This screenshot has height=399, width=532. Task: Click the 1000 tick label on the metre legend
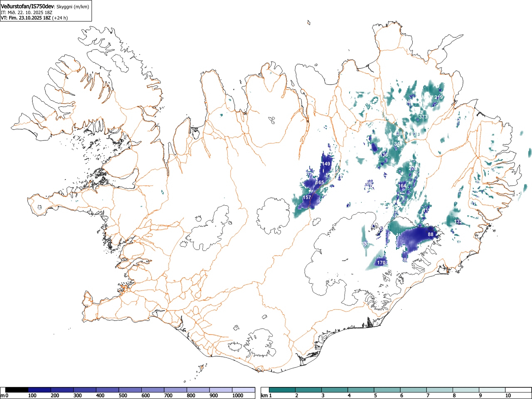point(238,396)
